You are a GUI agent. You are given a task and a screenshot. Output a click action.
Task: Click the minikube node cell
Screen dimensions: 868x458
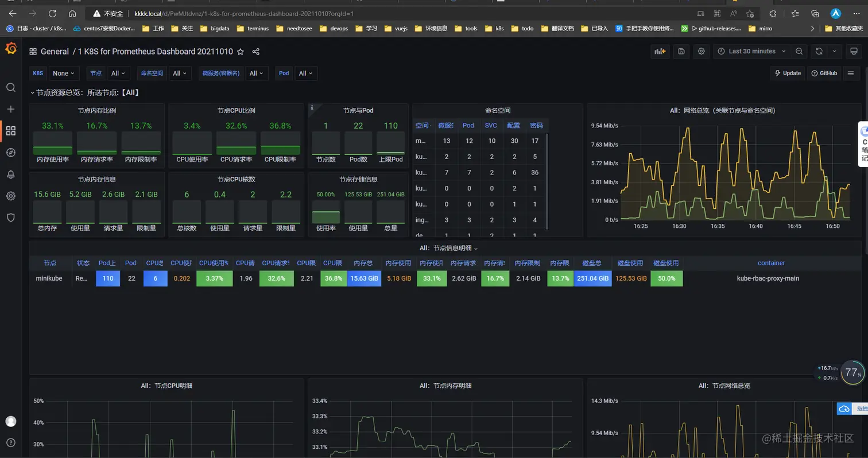(x=49, y=278)
